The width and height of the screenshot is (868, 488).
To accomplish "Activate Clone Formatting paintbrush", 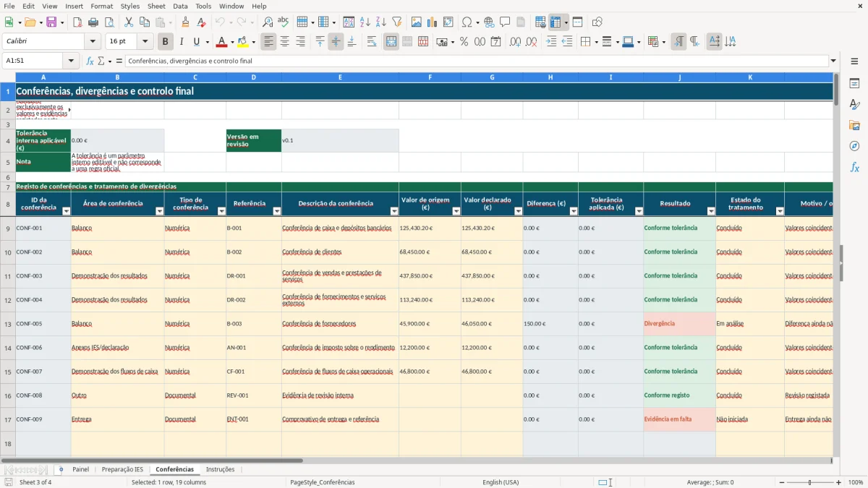I will pos(185,22).
